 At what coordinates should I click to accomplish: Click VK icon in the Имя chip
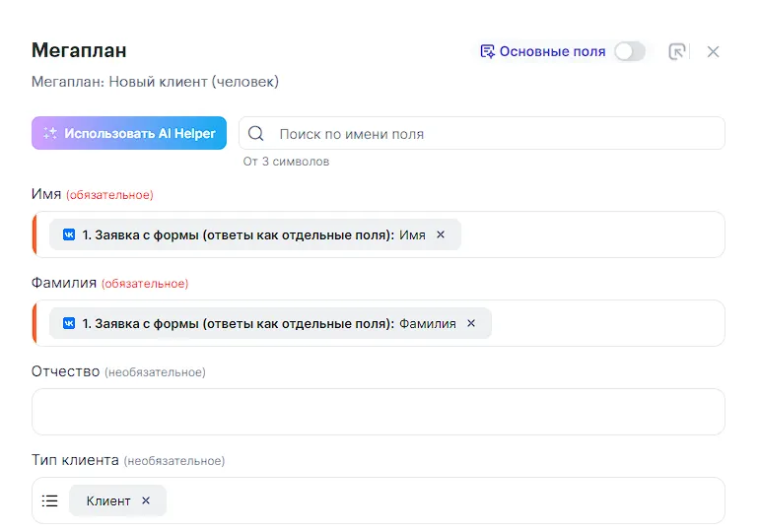tap(69, 234)
